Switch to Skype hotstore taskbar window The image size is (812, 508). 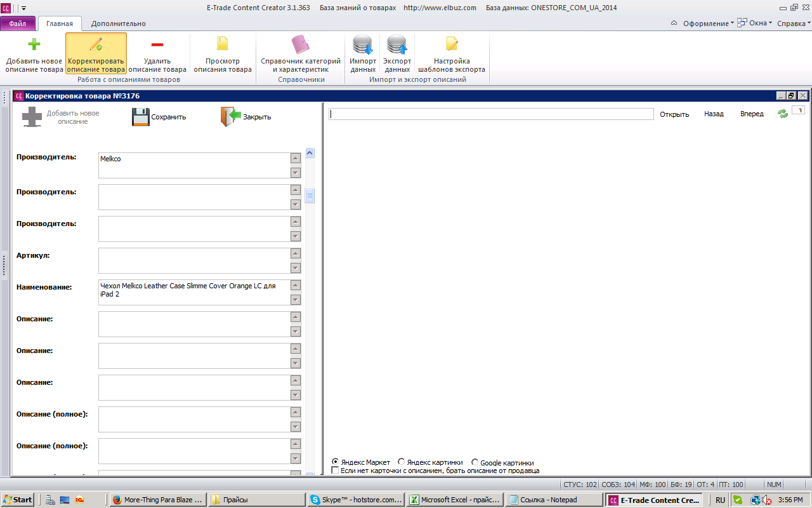(355, 500)
